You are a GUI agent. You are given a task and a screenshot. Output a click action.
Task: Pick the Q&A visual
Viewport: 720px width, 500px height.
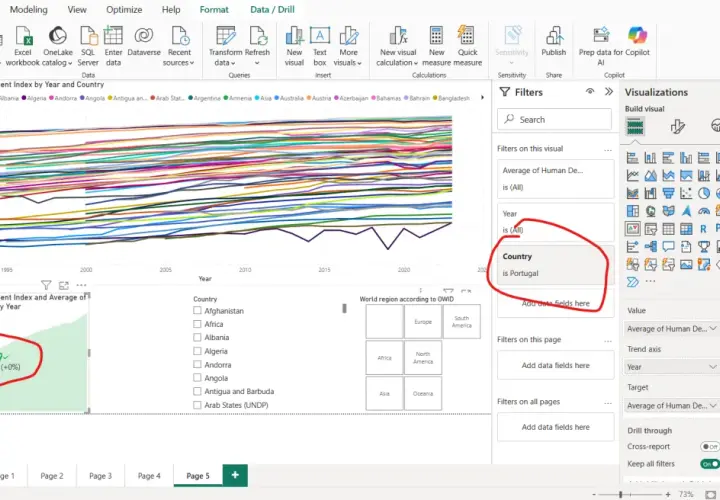(668, 247)
